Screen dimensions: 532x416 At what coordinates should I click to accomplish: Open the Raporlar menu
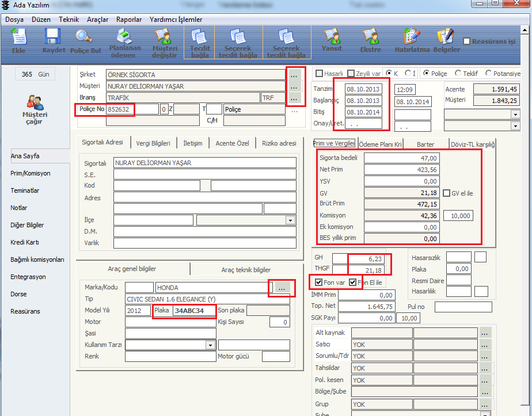[129, 20]
